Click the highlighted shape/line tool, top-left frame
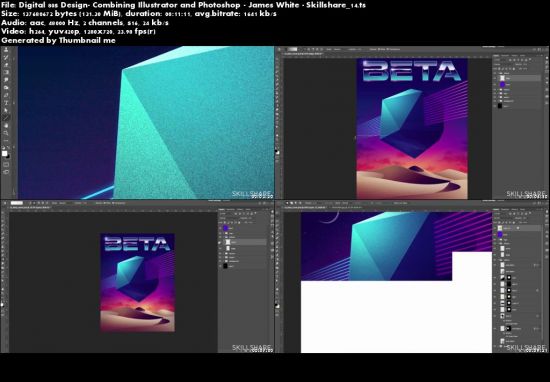Screen dimensions: 550x382 click(x=6, y=117)
